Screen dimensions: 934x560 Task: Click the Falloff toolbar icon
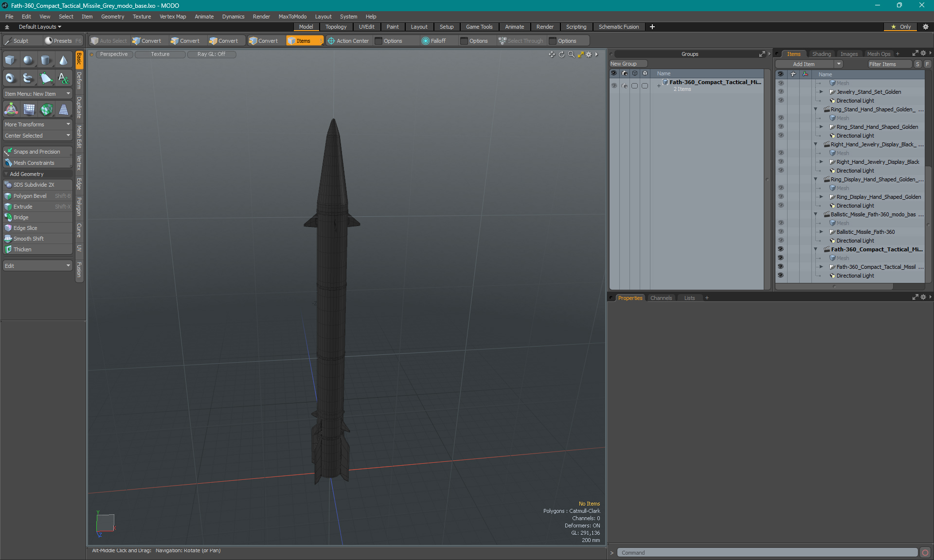tap(426, 41)
